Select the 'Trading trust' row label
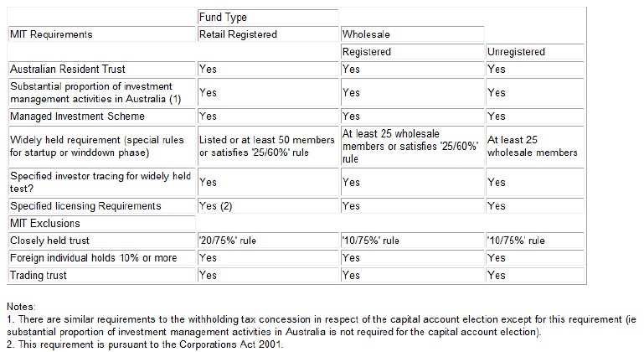This screenshot has width=644, height=352. 102,276
